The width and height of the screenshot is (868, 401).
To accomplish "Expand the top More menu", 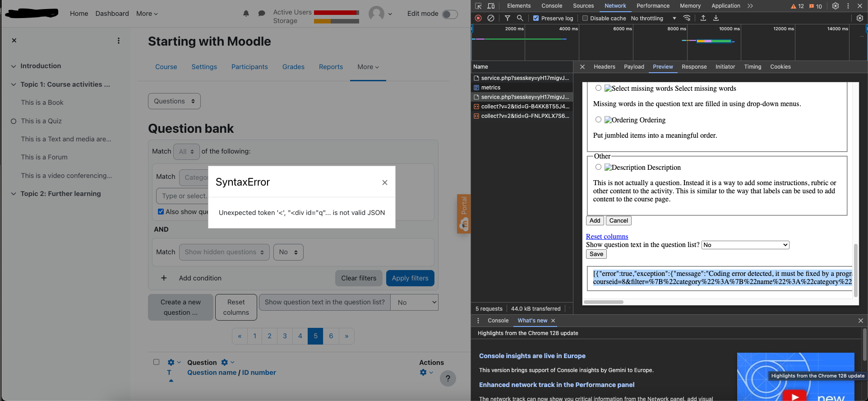I will 147,14.
